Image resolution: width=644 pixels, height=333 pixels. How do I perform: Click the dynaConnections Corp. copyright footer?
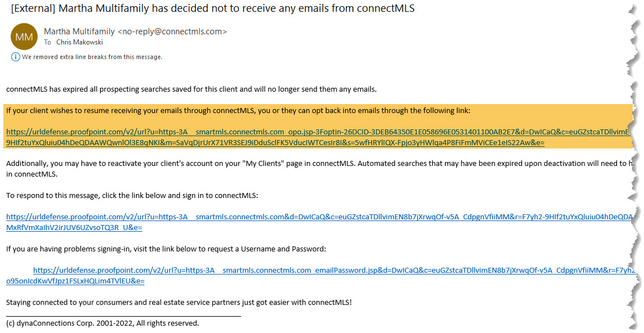(x=103, y=323)
